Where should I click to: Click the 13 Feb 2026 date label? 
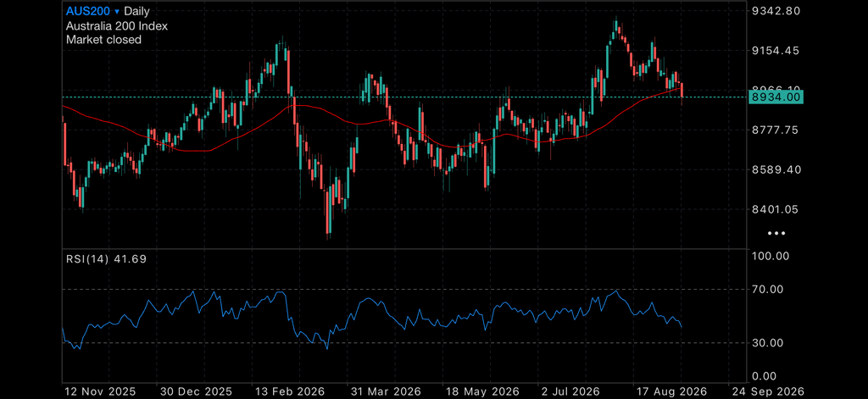(x=290, y=392)
